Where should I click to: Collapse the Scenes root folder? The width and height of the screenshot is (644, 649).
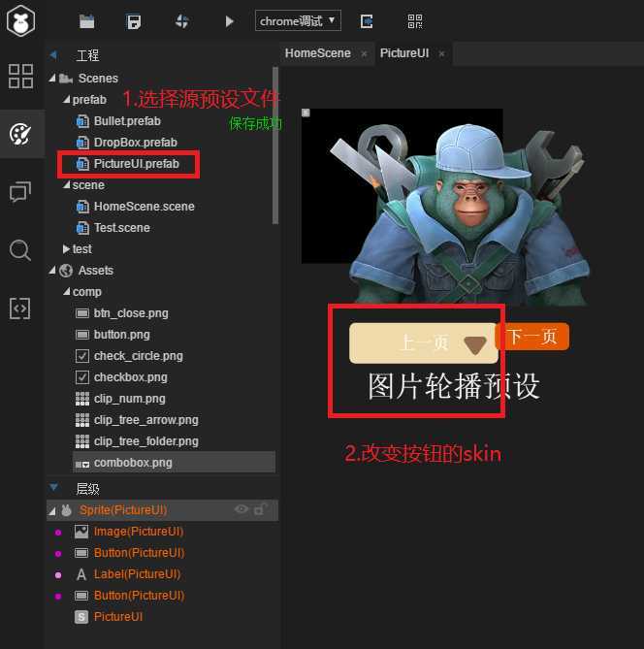point(52,78)
